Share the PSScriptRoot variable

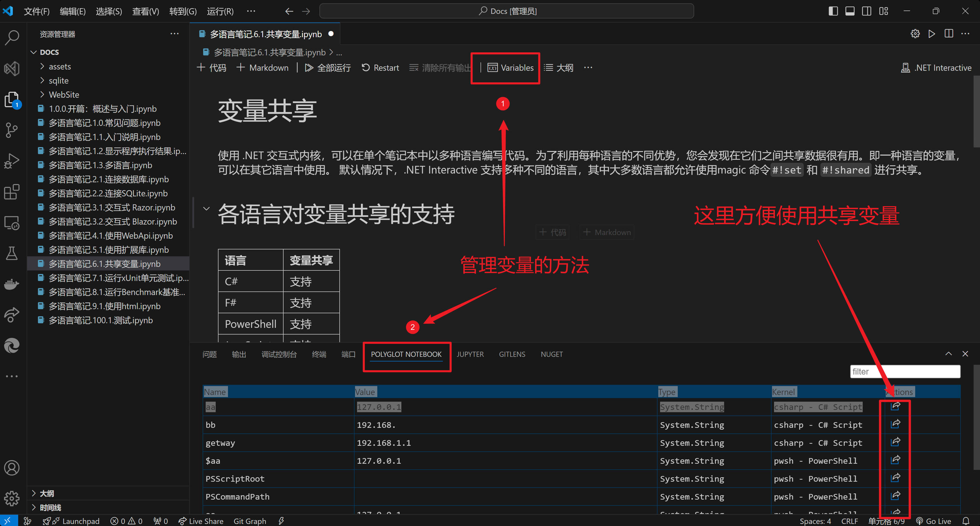pyautogui.click(x=895, y=478)
